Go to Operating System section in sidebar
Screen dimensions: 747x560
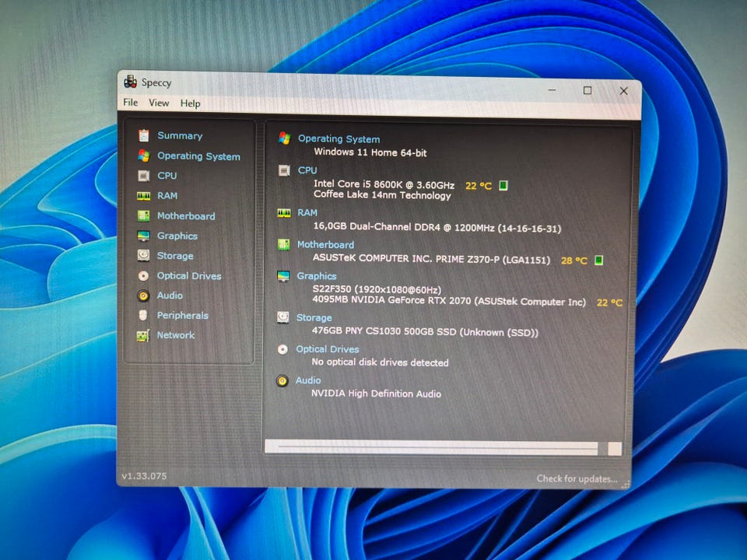pyautogui.click(x=198, y=156)
